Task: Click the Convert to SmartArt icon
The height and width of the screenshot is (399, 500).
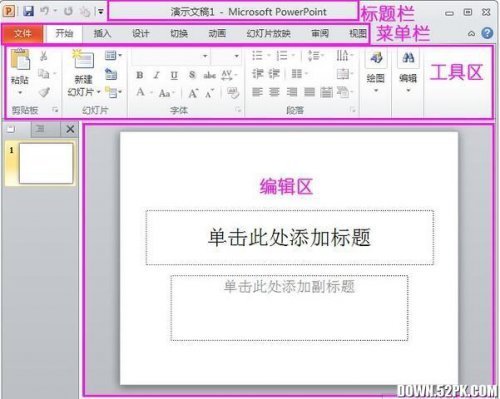Action: pyautogui.click(x=344, y=92)
